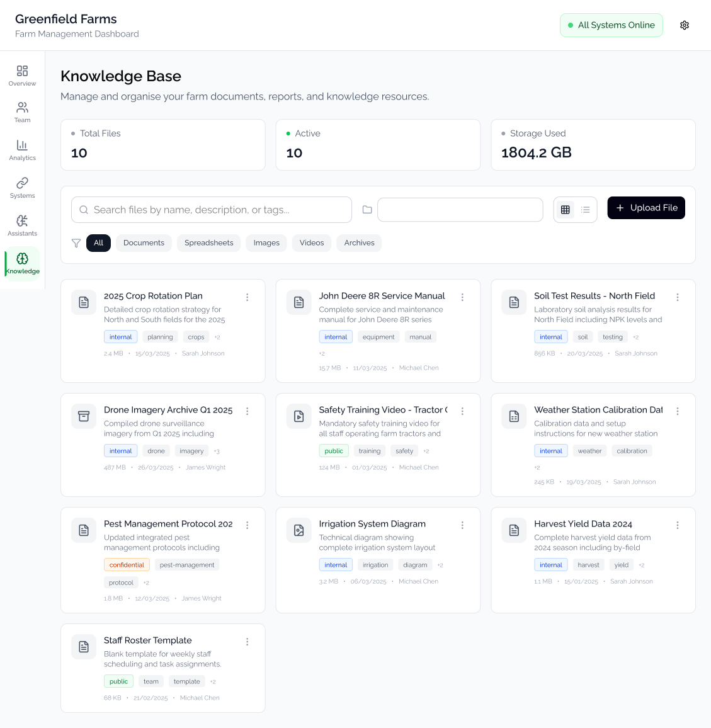Open the Team sidebar section
This screenshot has height=728, width=711.
(22, 112)
